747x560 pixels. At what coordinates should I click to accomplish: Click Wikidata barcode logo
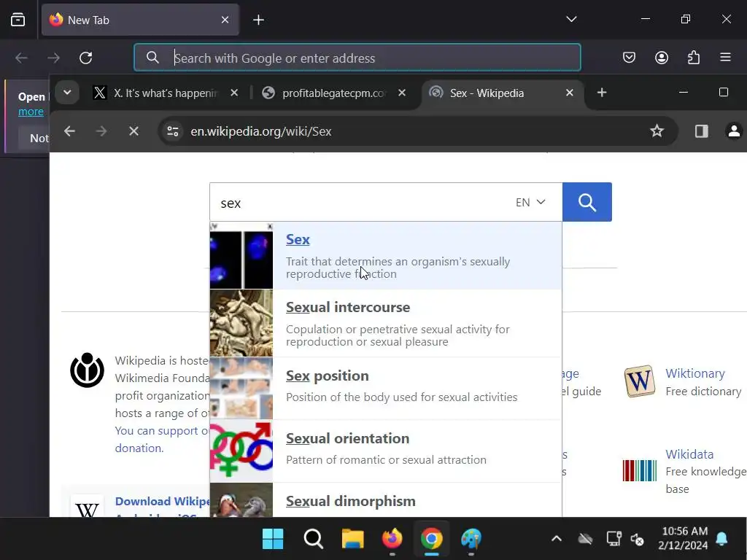point(639,470)
